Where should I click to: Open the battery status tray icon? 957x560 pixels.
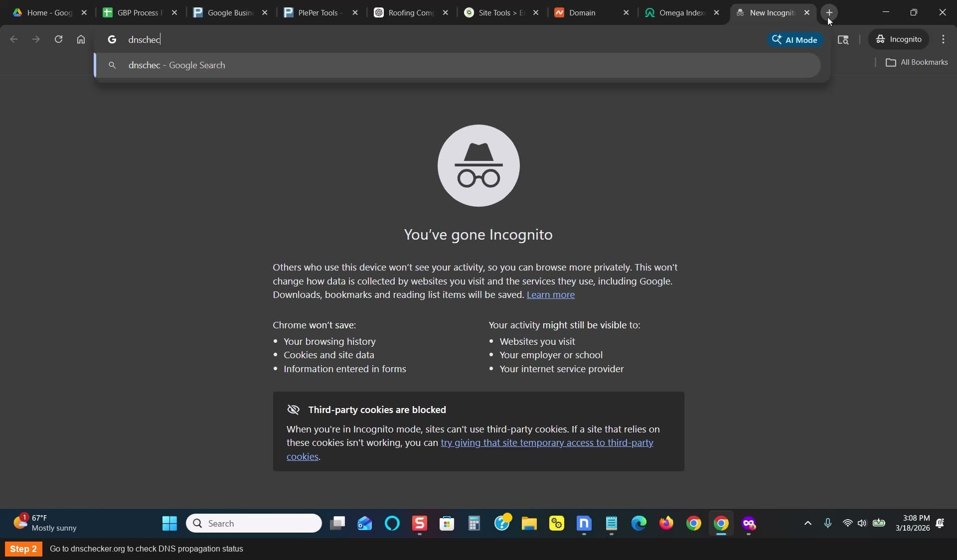pyautogui.click(x=879, y=523)
